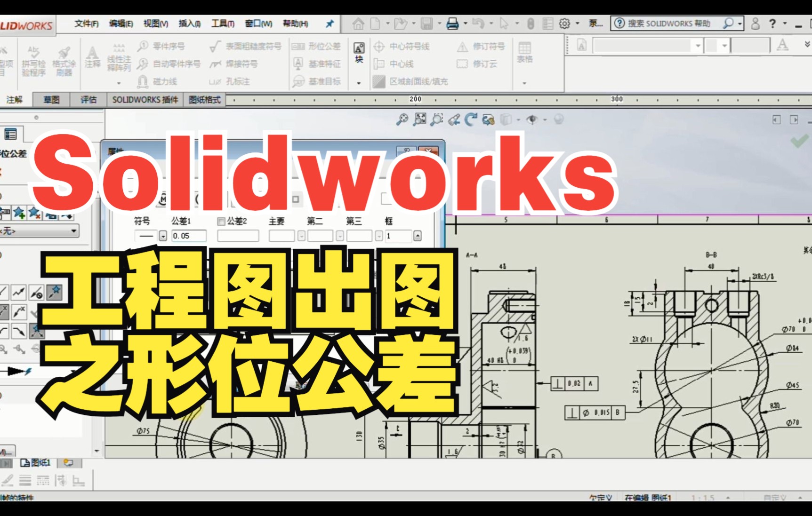The height and width of the screenshot is (516, 812).
Task: Delete style with the star-x icon
Action: [34, 213]
